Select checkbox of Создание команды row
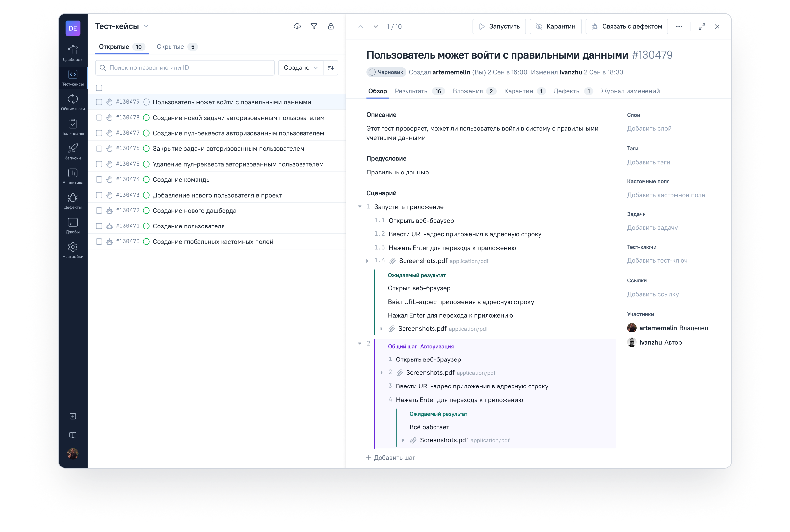The width and height of the screenshot is (790, 532). [x=99, y=179]
